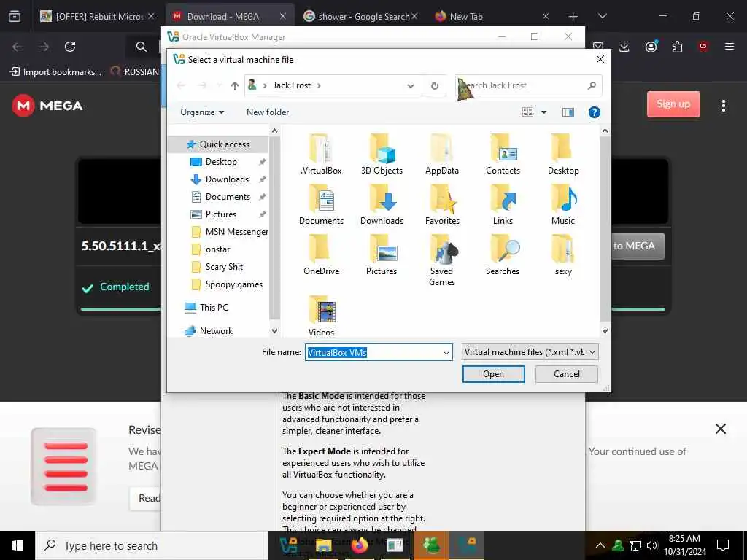Open the Windows notification center icon
The image size is (747, 560).
pos(723,545)
